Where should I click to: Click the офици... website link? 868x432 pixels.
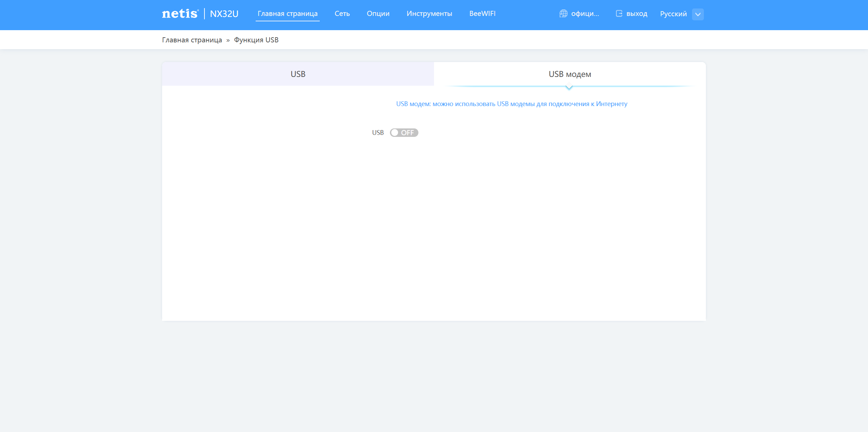(585, 14)
